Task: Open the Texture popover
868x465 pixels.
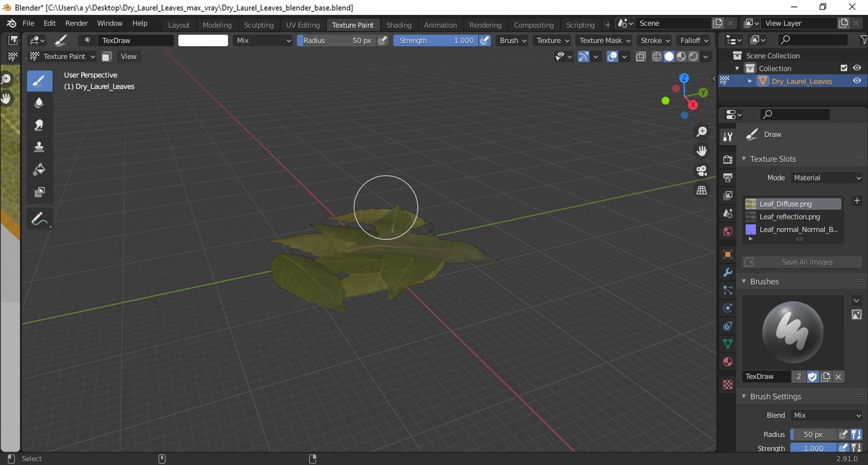Action: tap(552, 40)
